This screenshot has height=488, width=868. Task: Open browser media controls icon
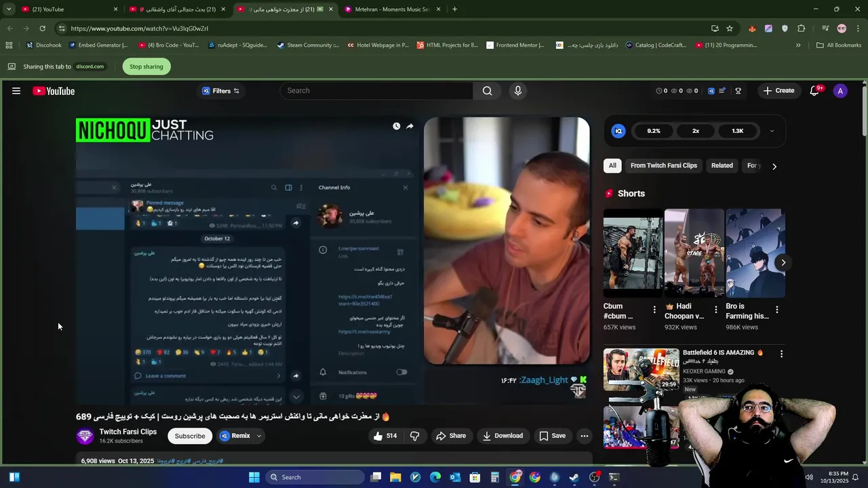tap(825, 28)
